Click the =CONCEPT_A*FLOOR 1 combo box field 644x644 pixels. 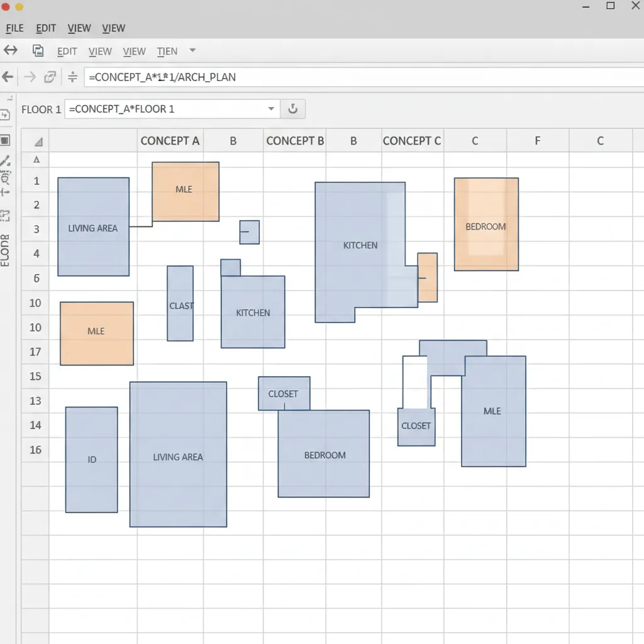[x=172, y=109]
